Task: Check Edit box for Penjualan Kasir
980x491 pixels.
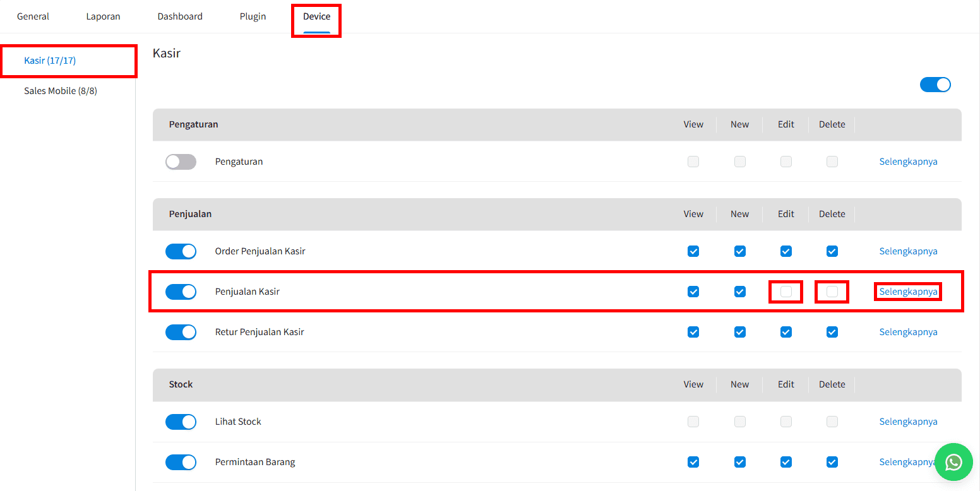Action: coord(786,292)
